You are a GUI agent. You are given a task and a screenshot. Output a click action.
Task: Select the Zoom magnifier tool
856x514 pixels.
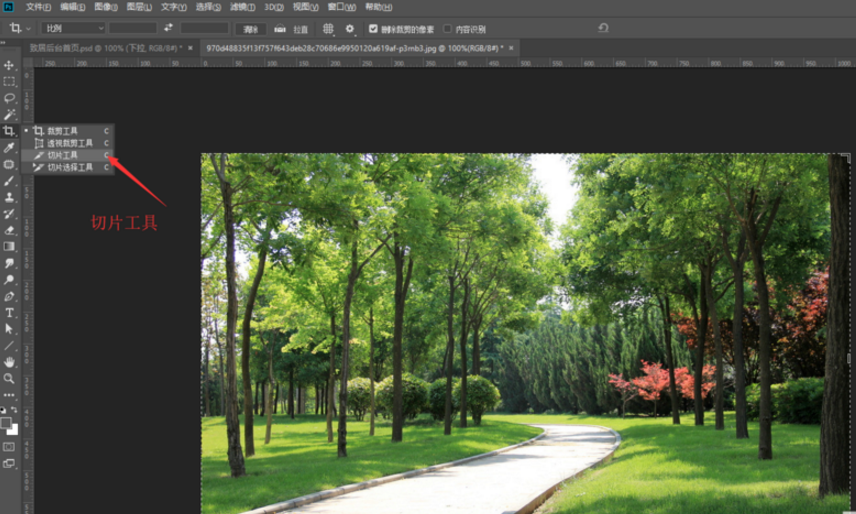point(9,379)
